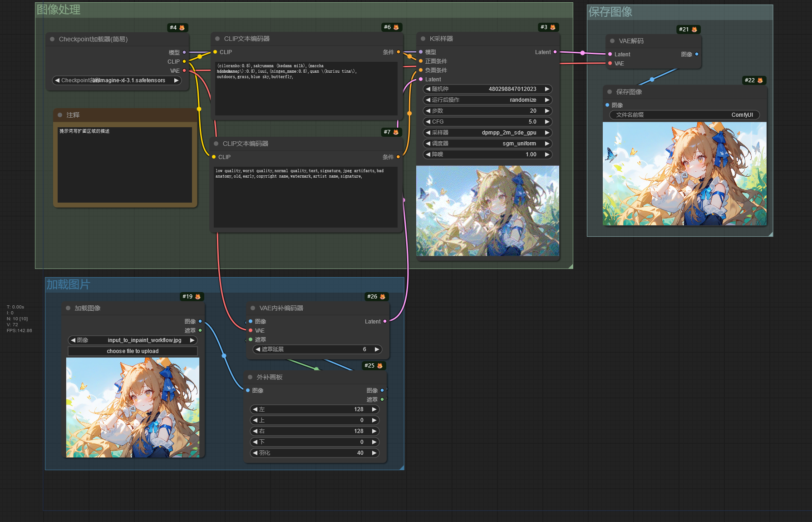This screenshot has width=812, height=522.
Task: Select the 加载图片 group title
Action: [x=68, y=285]
